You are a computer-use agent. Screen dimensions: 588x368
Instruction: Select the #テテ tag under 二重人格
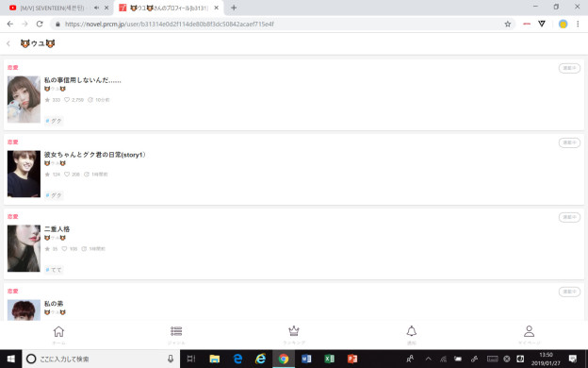click(x=54, y=270)
